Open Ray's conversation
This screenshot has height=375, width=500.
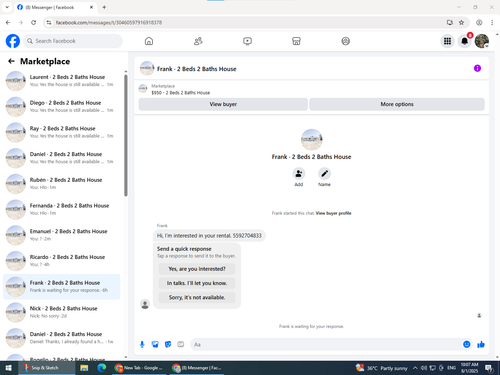tap(62, 132)
